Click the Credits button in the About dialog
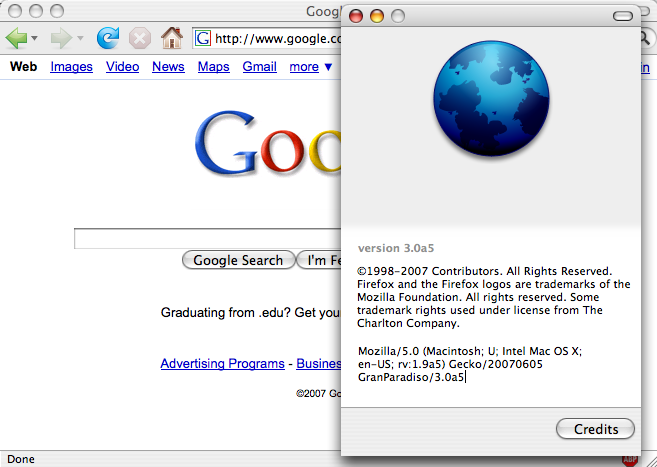Viewport: 657px width, 467px height. pos(595,429)
